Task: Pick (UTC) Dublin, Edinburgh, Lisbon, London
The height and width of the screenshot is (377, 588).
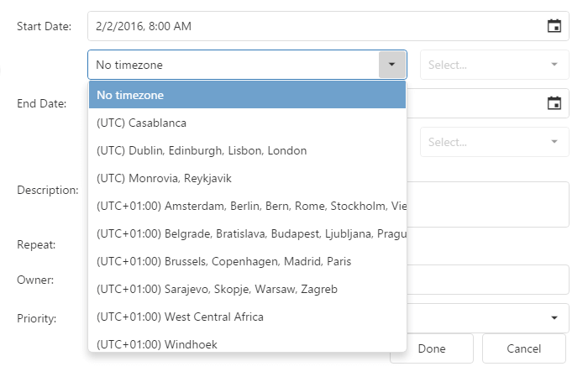Action: [247, 150]
